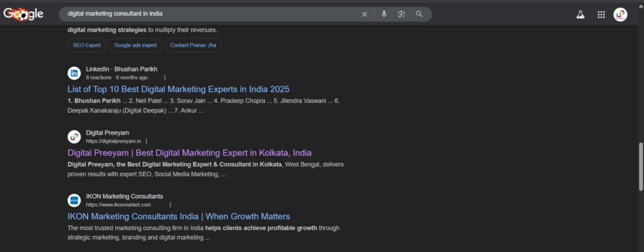Click the Digital Preeyam site name
644x252 pixels.
click(x=107, y=133)
